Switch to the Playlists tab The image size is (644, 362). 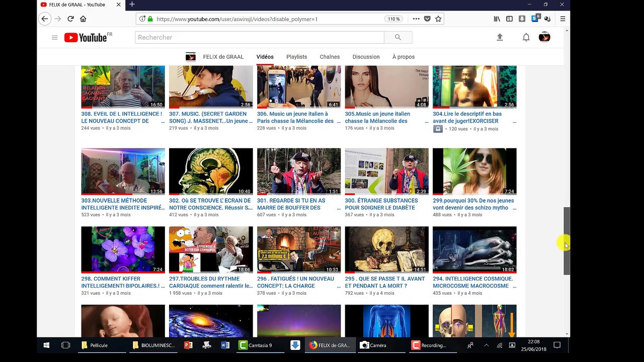click(296, 57)
